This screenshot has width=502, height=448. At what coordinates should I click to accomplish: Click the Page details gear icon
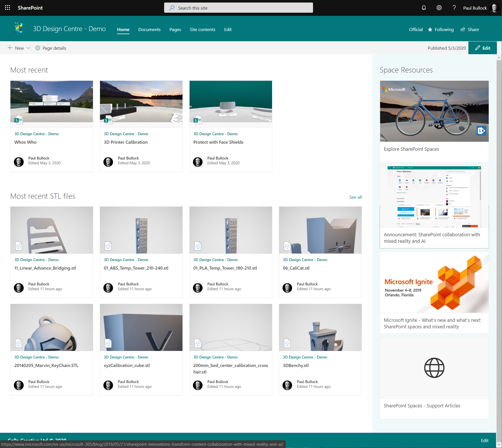pyautogui.click(x=38, y=48)
